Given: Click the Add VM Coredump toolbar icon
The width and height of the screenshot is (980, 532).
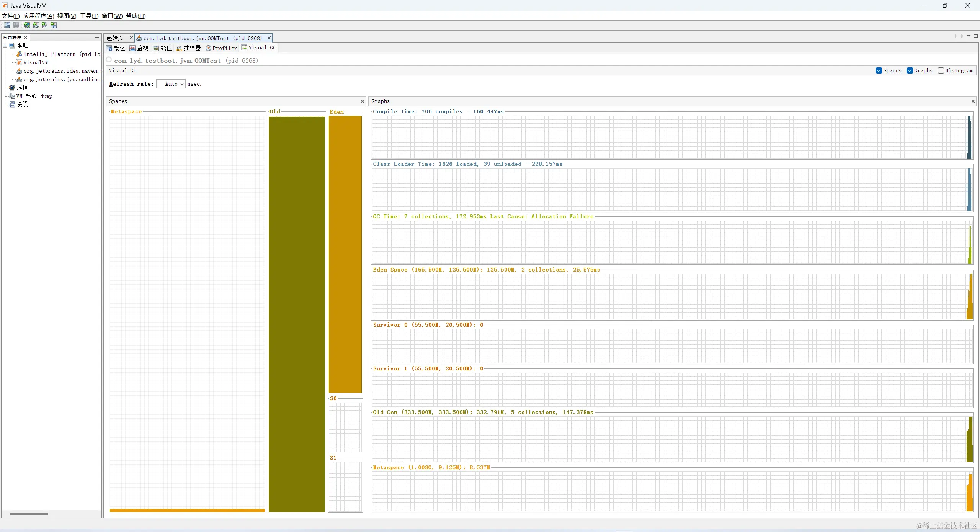Looking at the screenshot, I should pyautogui.click(x=45, y=25).
